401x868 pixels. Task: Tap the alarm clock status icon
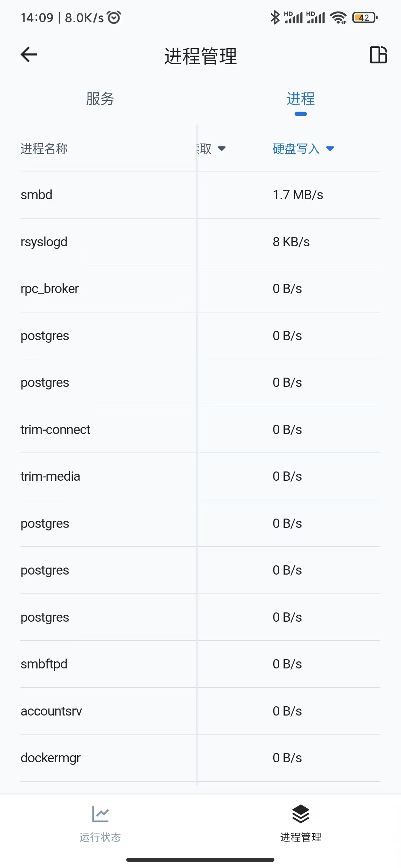tap(114, 17)
